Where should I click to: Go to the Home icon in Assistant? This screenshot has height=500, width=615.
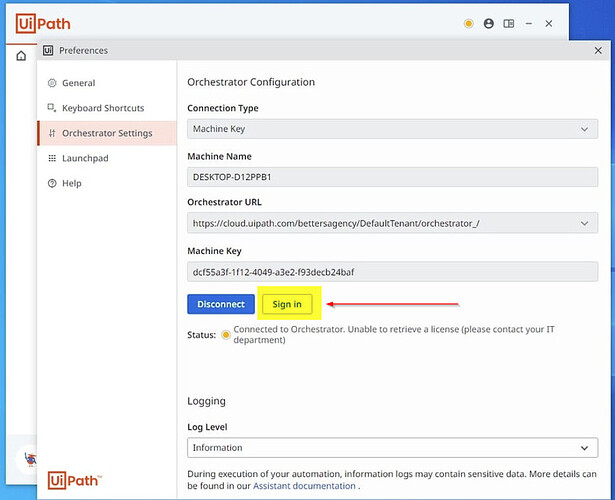21,56
